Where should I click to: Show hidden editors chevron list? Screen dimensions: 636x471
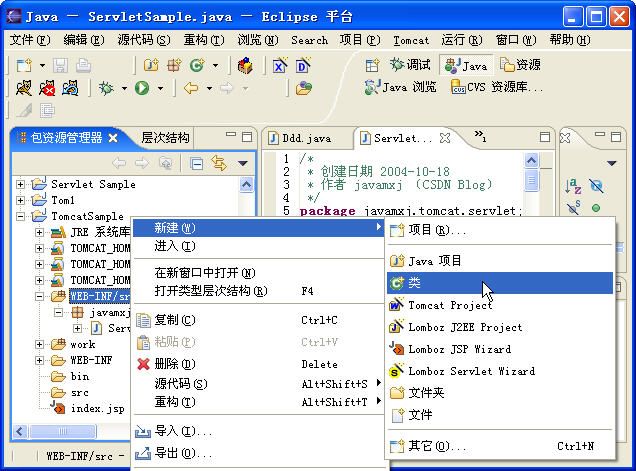tap(480, 136)
